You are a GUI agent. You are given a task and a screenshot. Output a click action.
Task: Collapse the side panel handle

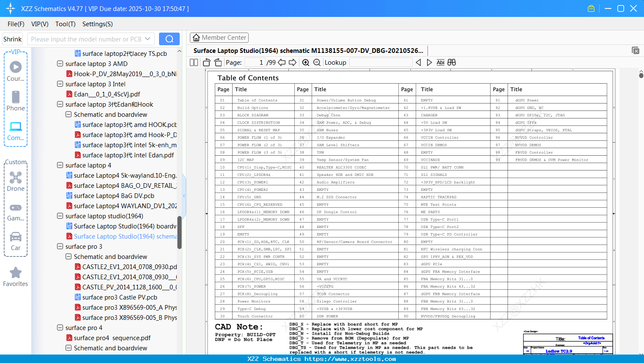tap(184, 195)
